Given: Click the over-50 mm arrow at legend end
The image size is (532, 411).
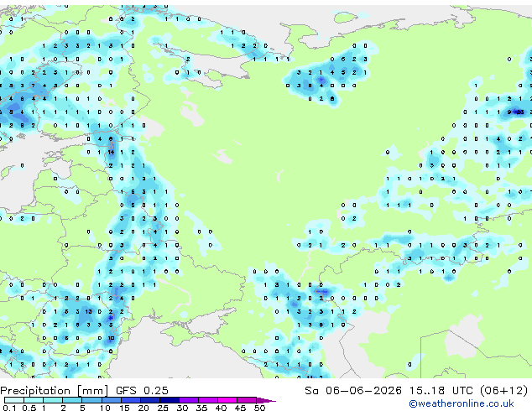Looking at the screenshot, I should [x=266, y=400].
